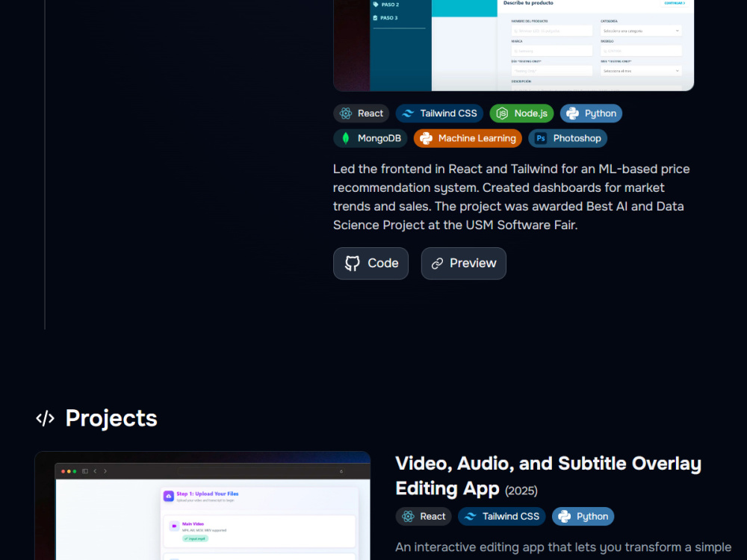
Task: Click 'An interactive editing app' description text
Action: point(563,547)
